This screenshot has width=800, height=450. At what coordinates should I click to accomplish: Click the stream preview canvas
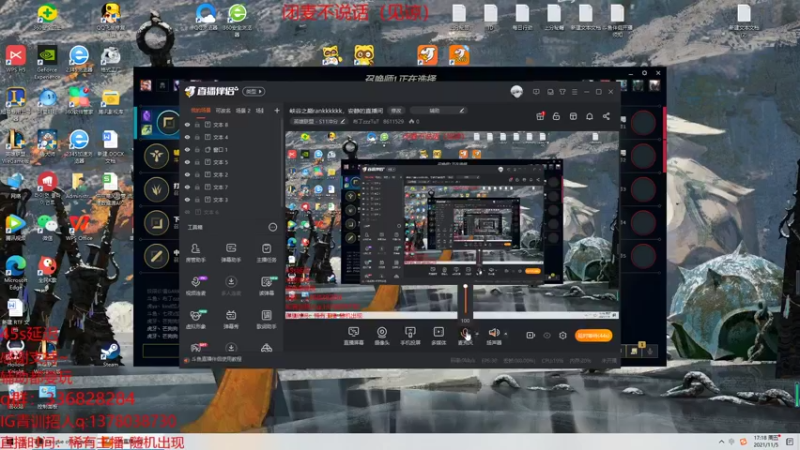tap(452, 225)
